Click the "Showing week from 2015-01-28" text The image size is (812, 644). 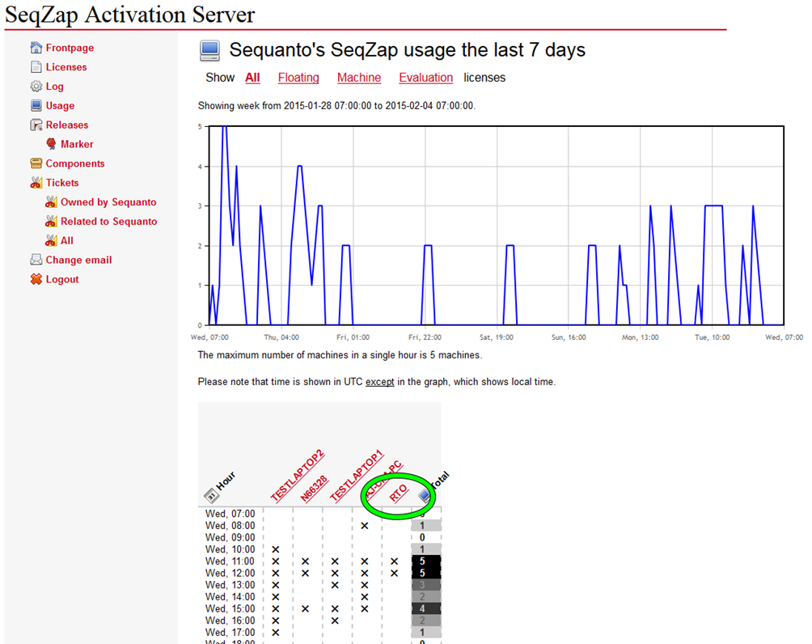pyautogui.click(x=336, y=106)
